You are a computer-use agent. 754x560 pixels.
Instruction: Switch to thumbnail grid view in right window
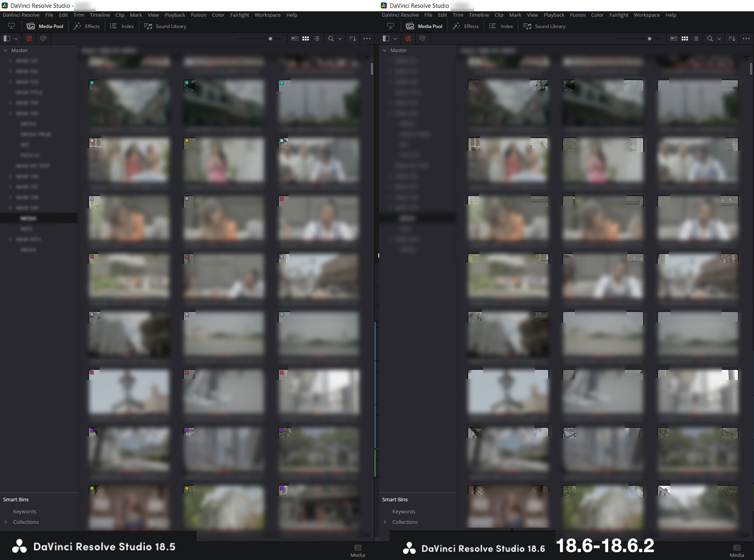click(685, 38)
